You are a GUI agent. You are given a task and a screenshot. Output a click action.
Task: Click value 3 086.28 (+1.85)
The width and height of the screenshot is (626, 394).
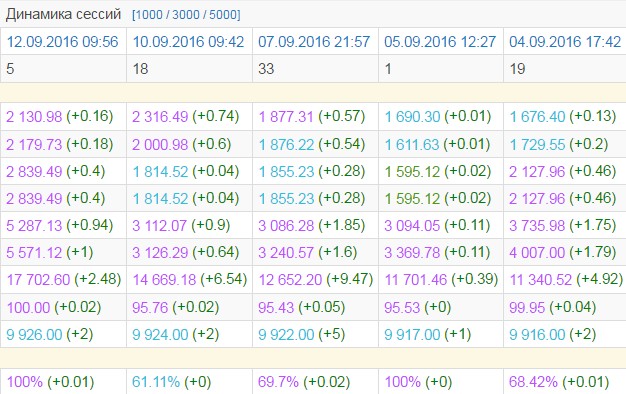[x=312, y=226]
